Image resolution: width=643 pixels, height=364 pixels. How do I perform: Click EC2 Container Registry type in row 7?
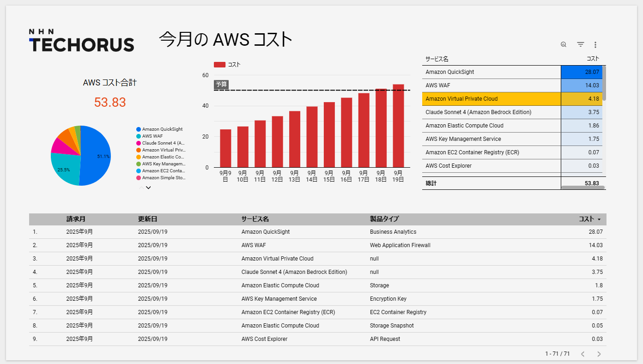tap(398, 312)
